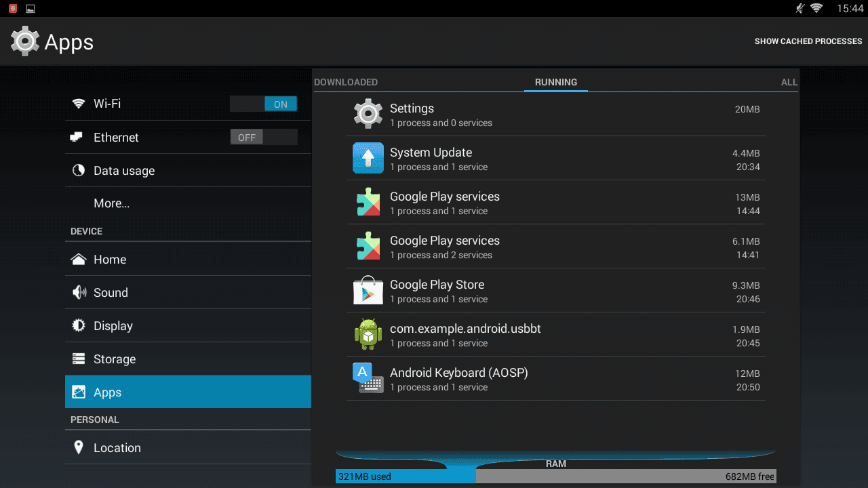
Task: Tap the Ethernet icon in the sidebar
Action: click(x=76, y=137)
